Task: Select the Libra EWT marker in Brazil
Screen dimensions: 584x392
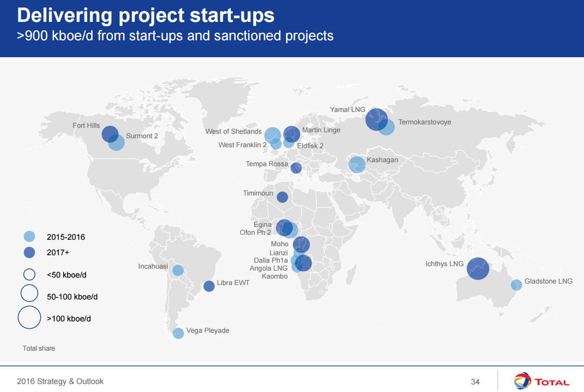Action: (x=208, y=286)
